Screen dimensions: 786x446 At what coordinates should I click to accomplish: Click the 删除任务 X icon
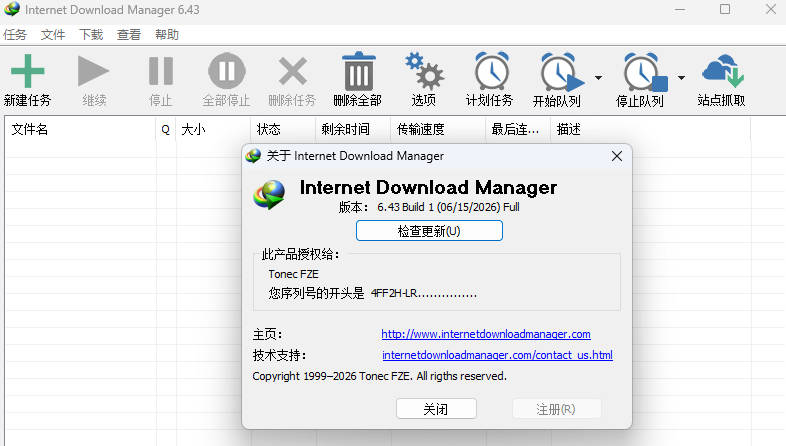(293, 71)
